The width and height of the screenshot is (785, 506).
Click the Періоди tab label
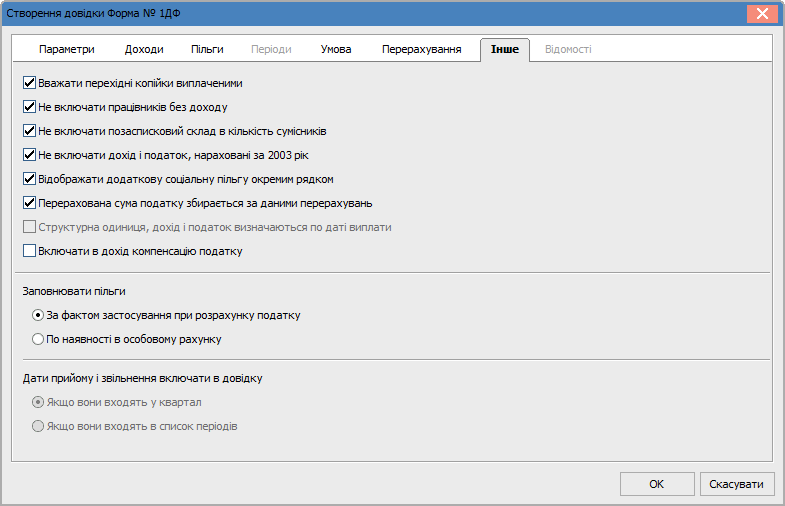271,50
